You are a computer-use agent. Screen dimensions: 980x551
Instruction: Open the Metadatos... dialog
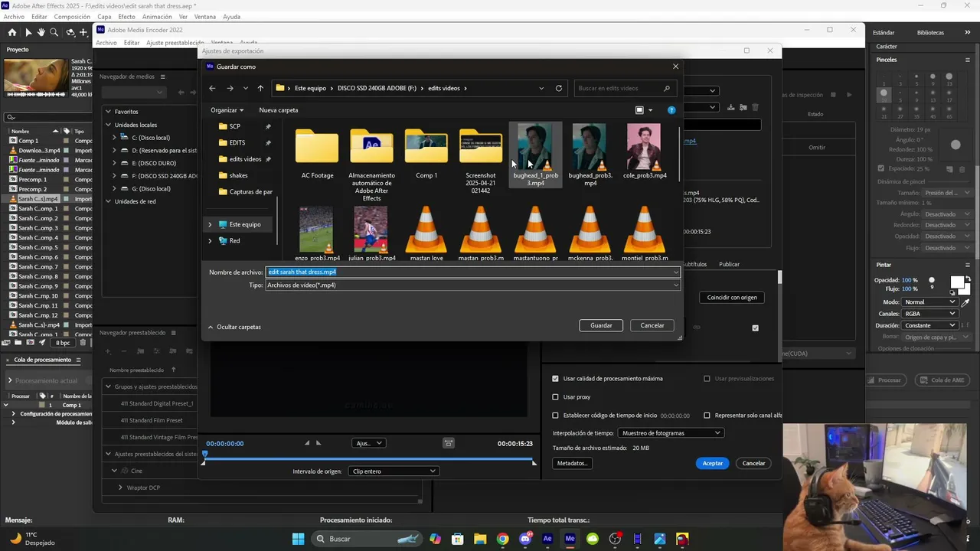click(x=572, y=463)
